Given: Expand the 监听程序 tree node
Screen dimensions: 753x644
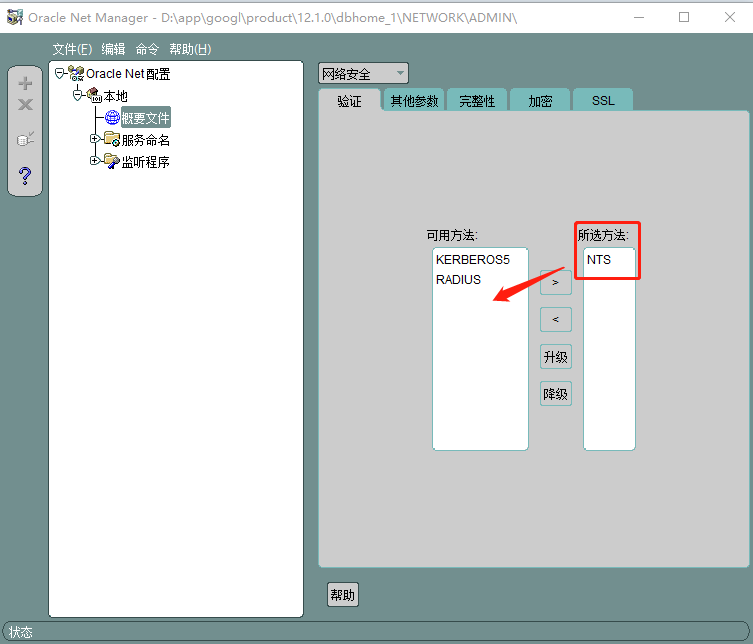Looking at the screenshot, I should tap(95, 160).
